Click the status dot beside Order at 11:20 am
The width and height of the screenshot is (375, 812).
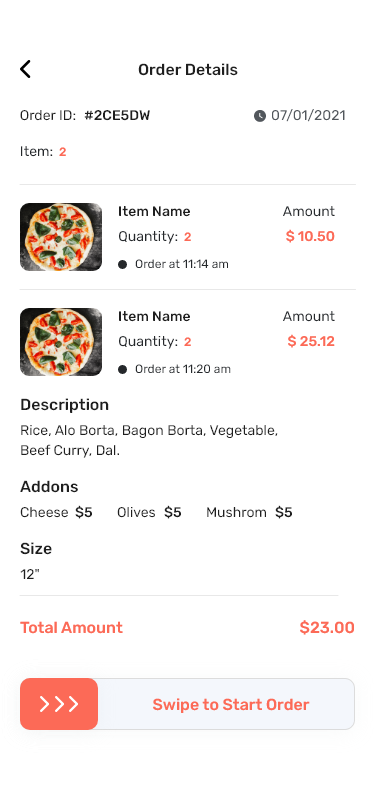(123, 369)
